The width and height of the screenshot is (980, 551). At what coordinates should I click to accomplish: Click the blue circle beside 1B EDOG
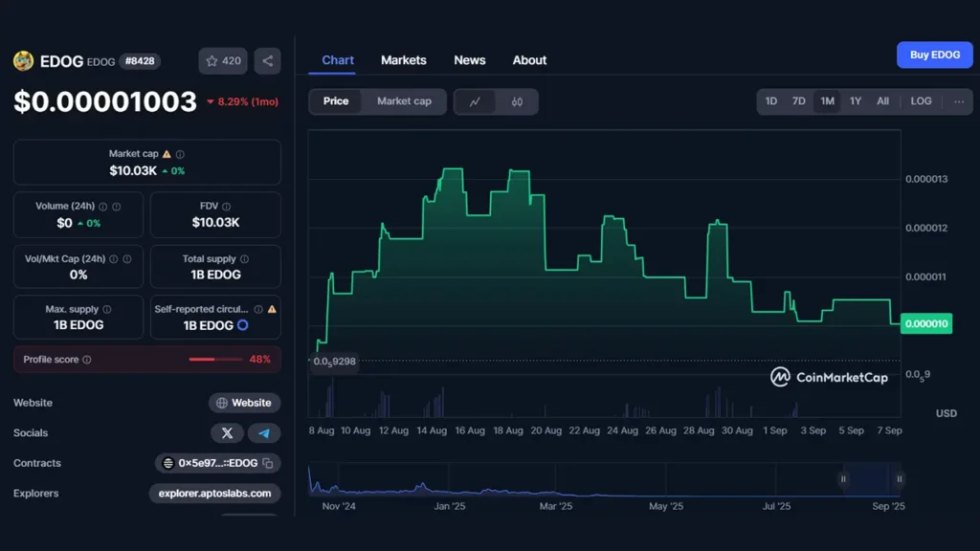tap(242, 325)
